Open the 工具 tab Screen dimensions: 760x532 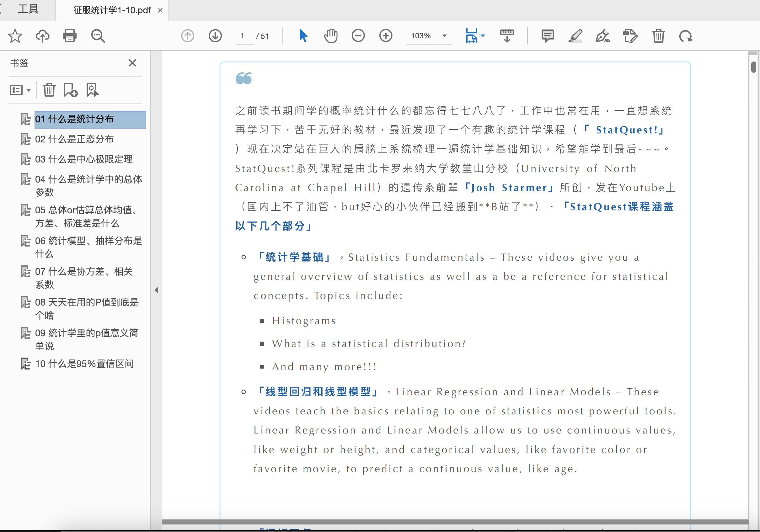pyautogui.click(x=28, y=9)
